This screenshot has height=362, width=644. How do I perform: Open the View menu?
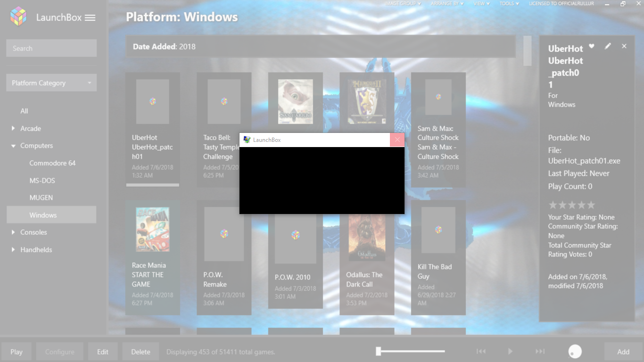481,3
